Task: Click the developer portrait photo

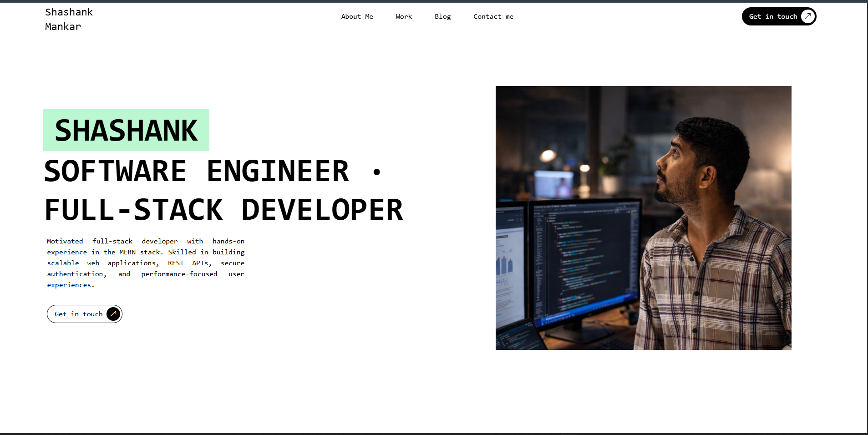Action: pyautogui.click(x=643, y=218)
